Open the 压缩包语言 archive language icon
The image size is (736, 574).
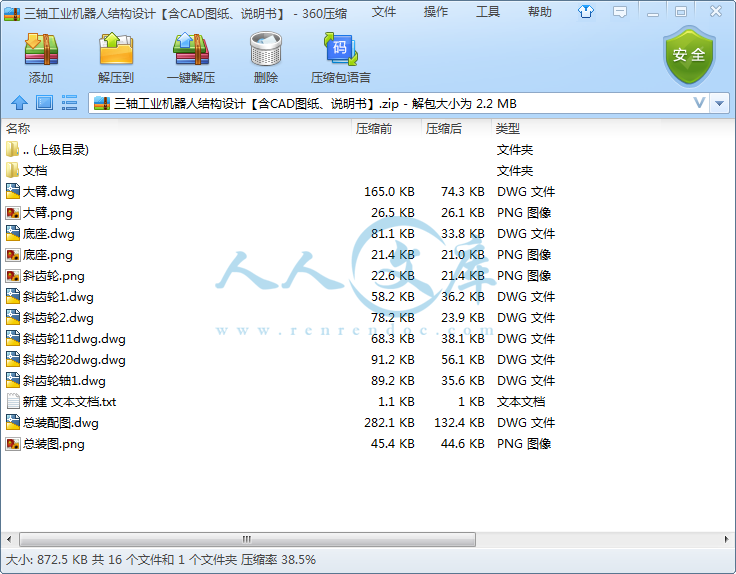point(341,49)
